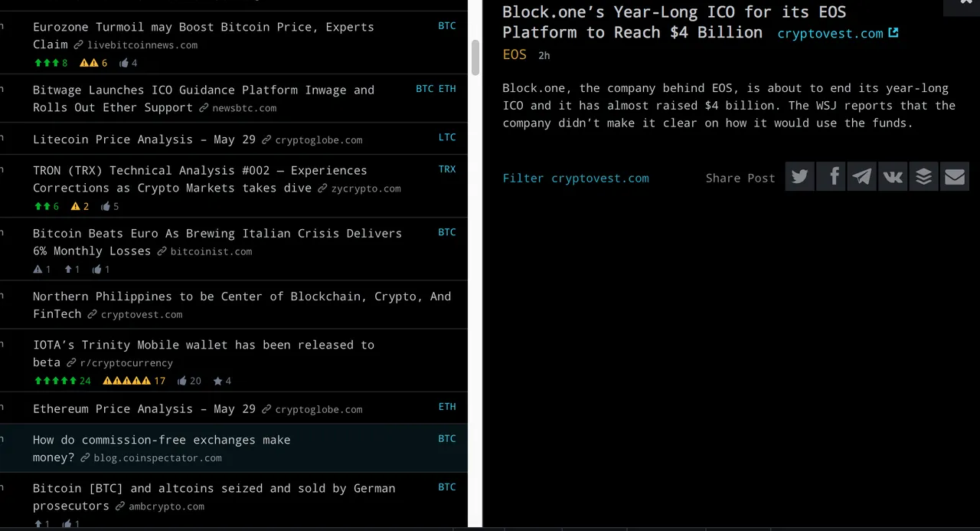Click BTC tag on Bitwage Launches post

coord(425,89)
